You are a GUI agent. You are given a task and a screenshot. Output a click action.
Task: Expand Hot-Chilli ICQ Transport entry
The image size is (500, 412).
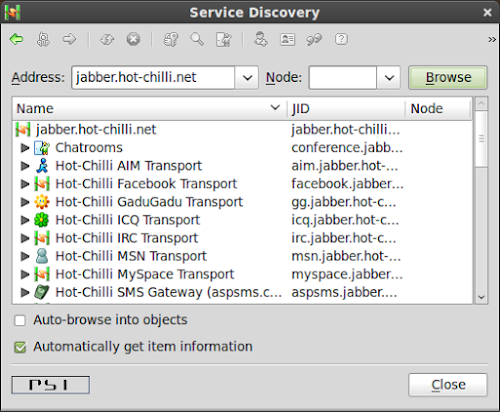tap(25, 220)
